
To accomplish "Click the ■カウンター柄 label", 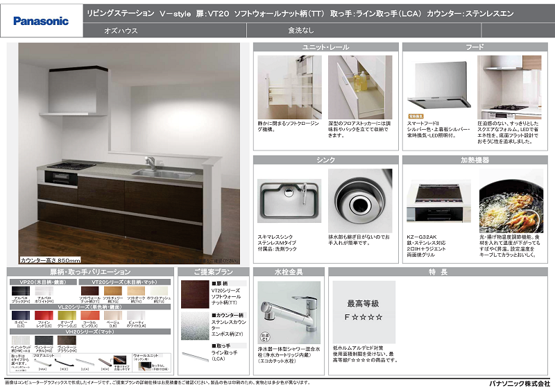I will tap(228, 315).
